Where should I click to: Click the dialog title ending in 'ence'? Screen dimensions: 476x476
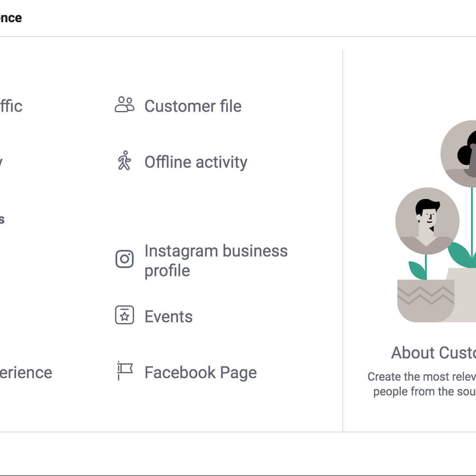click(x=11, y=18)
